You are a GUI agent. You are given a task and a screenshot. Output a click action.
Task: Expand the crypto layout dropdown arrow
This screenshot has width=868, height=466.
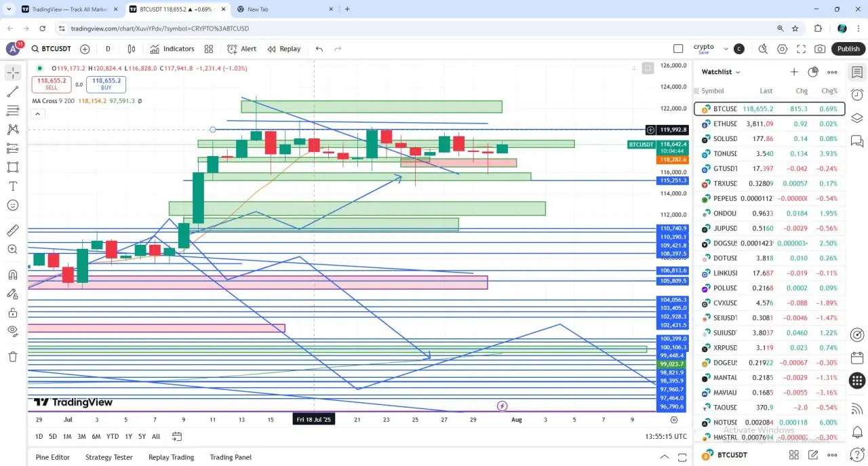coord(726,49)
